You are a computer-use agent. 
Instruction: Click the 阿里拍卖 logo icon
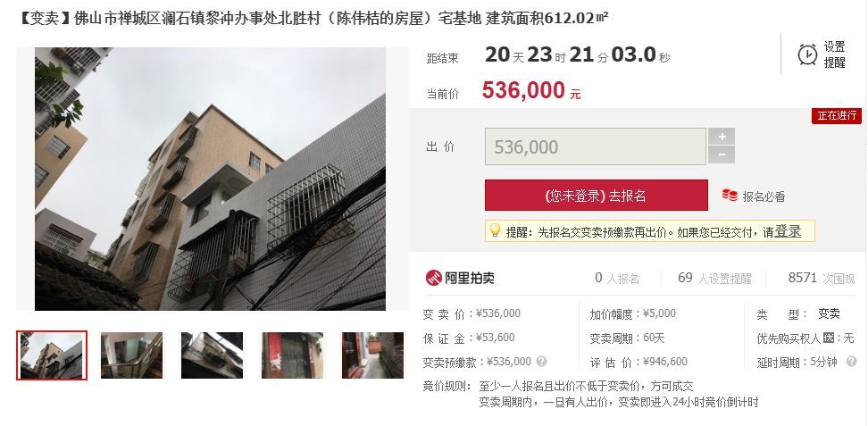[x=433, y=278]
